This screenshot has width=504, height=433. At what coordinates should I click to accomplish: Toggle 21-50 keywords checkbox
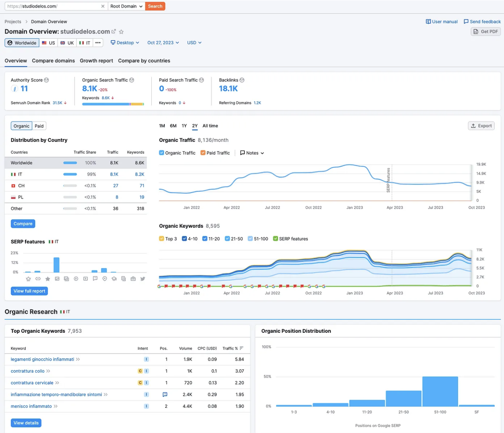[227, 239]
